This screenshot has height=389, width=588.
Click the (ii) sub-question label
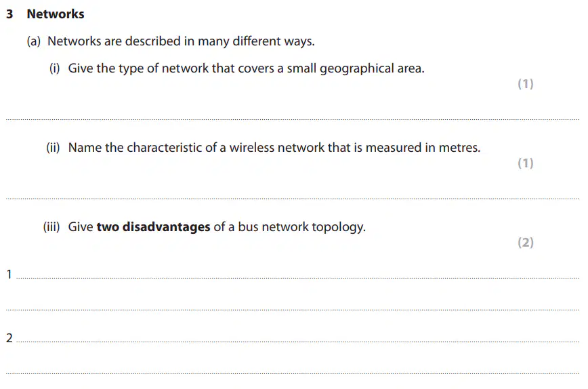[x=53, y=148]
